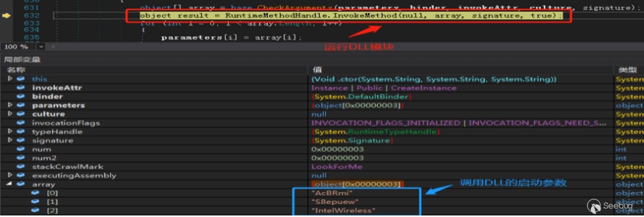The image size is (644, 217).
Task: Click the variable icon next to num2
Action: pyautogui.click(x=21, y=158)
